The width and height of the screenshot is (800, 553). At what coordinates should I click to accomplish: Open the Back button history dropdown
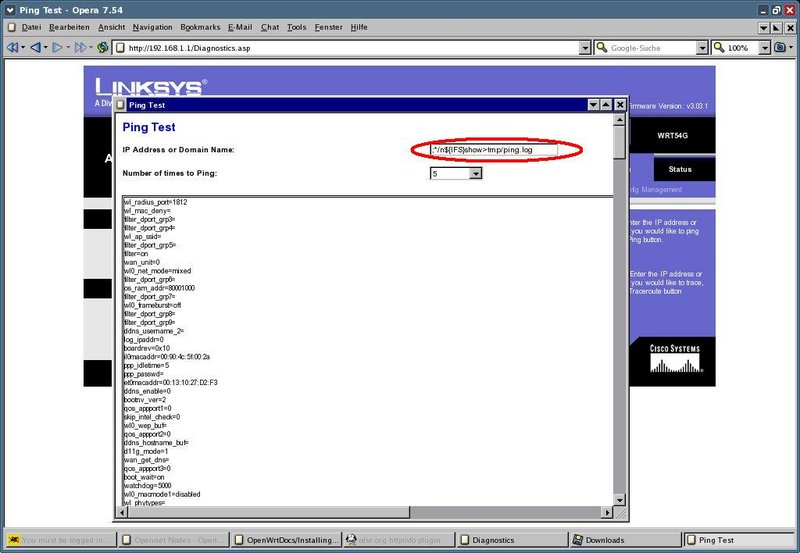pyautogui.click(x=46, y=48)
